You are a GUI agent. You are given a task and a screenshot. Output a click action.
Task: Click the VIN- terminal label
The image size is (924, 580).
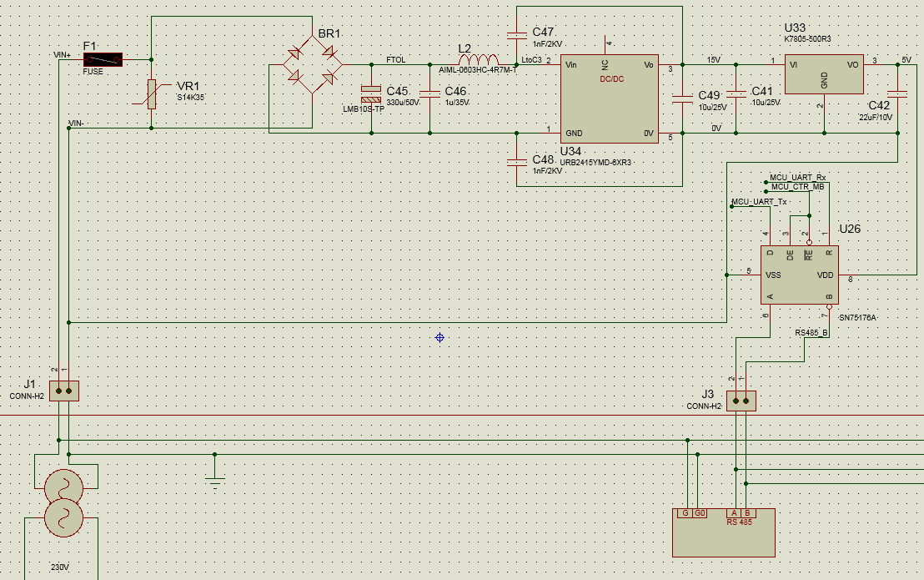click(76, 124)
